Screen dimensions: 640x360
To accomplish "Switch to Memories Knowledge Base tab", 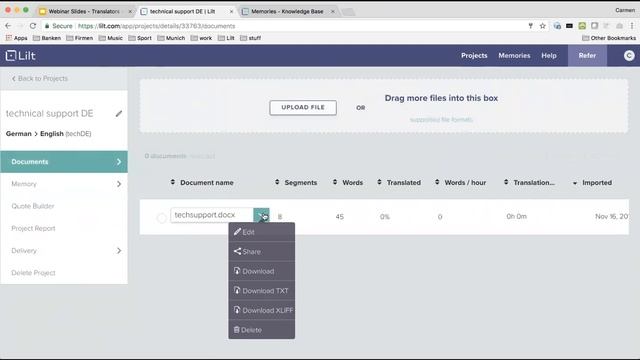I will point(287,11).
